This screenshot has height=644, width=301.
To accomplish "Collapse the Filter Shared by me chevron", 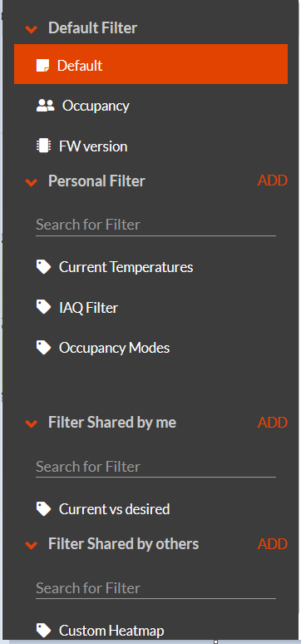I will (32, 424).
